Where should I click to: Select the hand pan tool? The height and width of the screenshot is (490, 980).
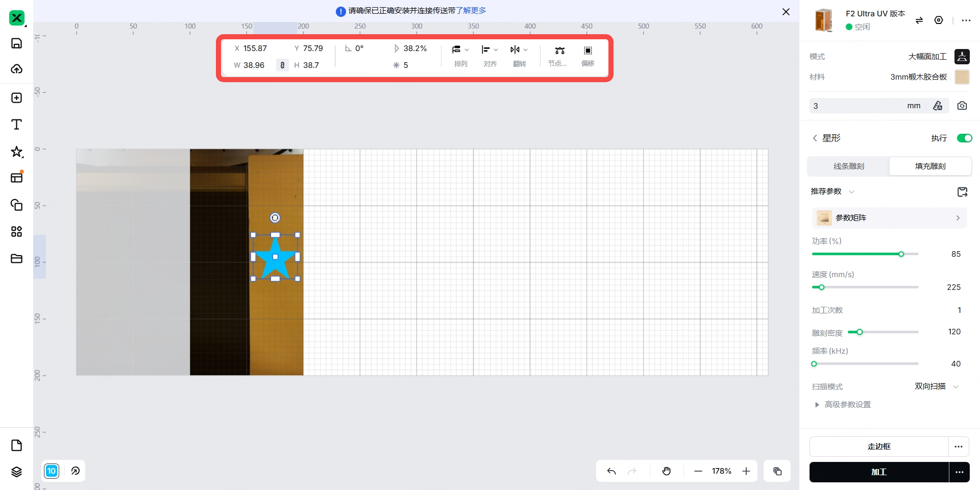coord(667,471)
